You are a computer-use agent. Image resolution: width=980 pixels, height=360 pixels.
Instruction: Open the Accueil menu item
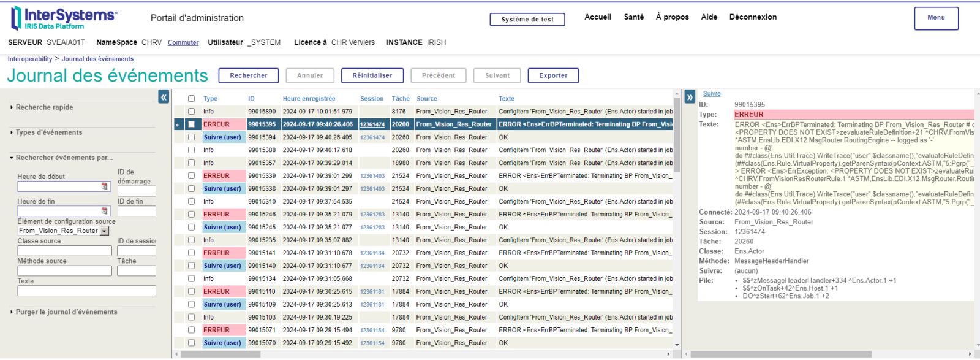598,17
